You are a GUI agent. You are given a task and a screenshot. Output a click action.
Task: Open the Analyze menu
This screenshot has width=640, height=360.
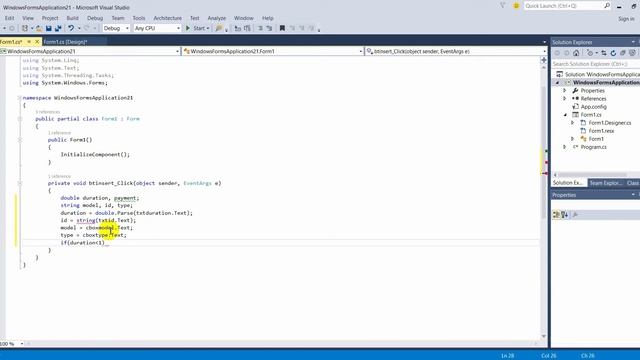[x=216, y=18]
